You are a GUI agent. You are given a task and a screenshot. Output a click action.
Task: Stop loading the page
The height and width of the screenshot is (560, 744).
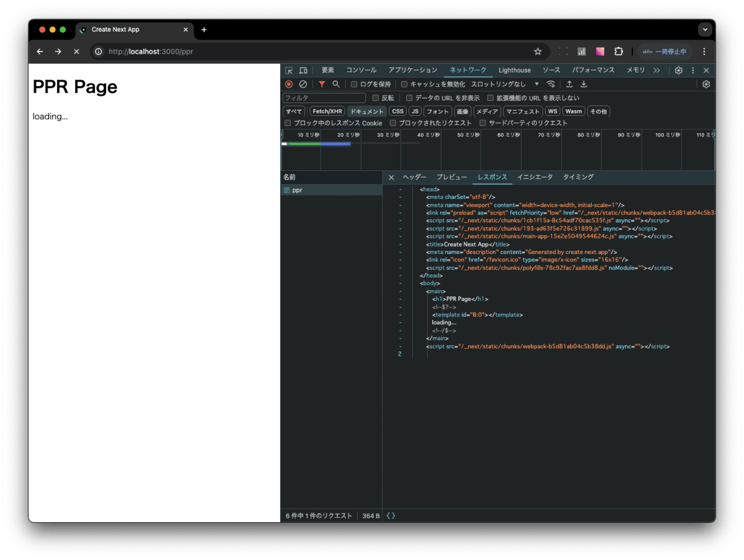pyautogui.click(x=77, y=51)
